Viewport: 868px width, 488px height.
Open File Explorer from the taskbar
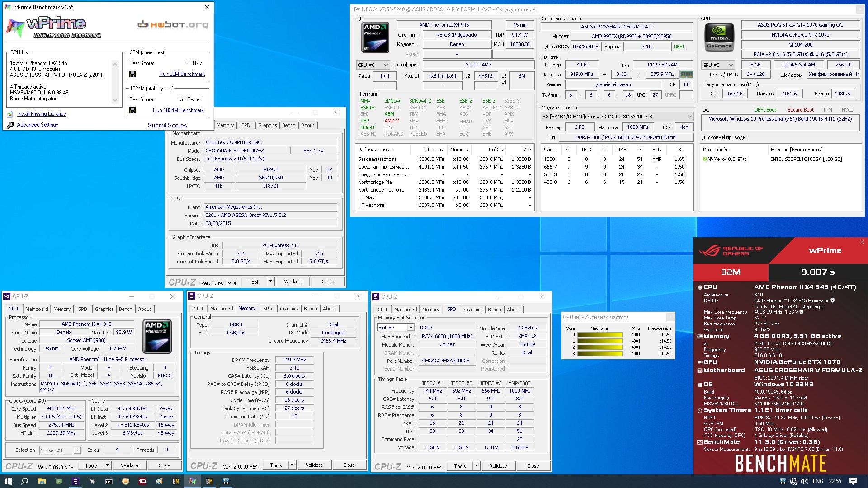(42, 481)
